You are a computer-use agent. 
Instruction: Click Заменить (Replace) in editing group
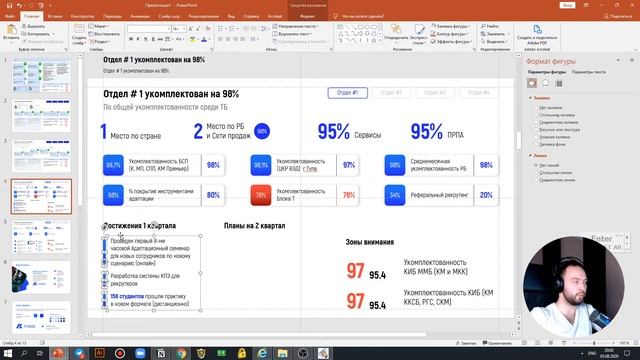coord(495,34)
